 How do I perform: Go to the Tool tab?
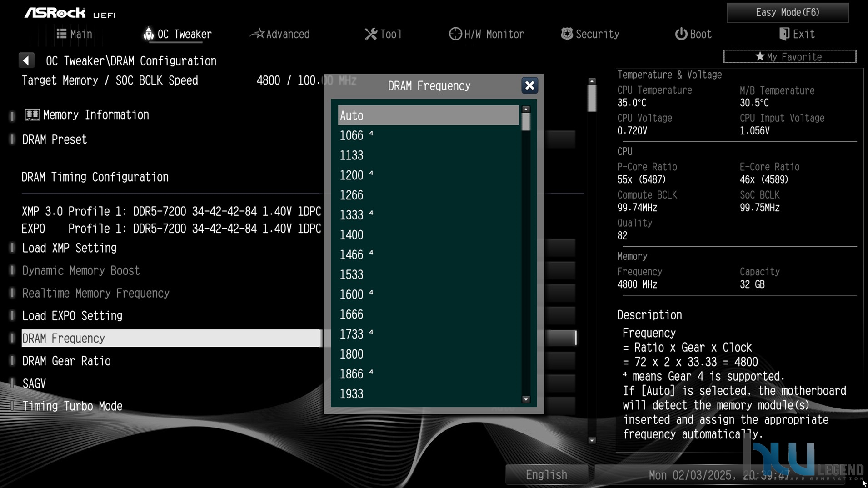384,34
